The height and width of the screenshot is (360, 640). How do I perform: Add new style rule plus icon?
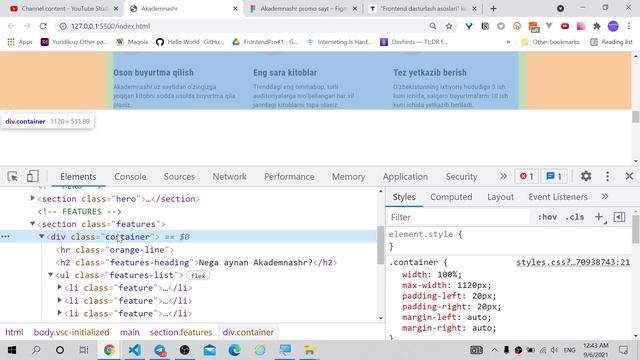point(599,217)
